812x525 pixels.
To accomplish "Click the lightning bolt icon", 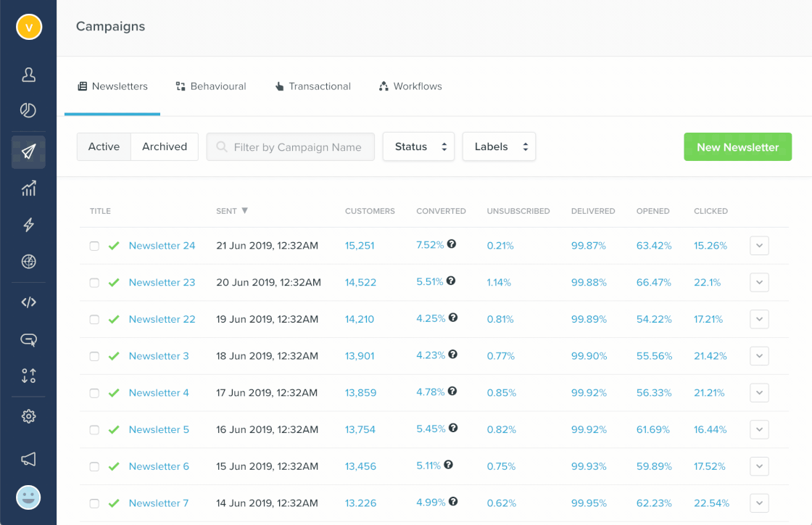I will point(28,225).
